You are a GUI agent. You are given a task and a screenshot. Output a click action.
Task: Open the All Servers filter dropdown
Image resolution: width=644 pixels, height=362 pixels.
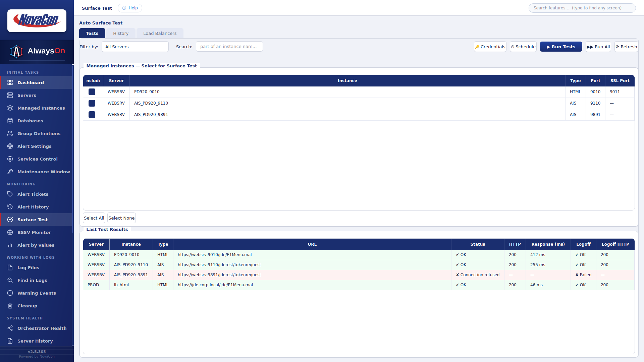135,47
